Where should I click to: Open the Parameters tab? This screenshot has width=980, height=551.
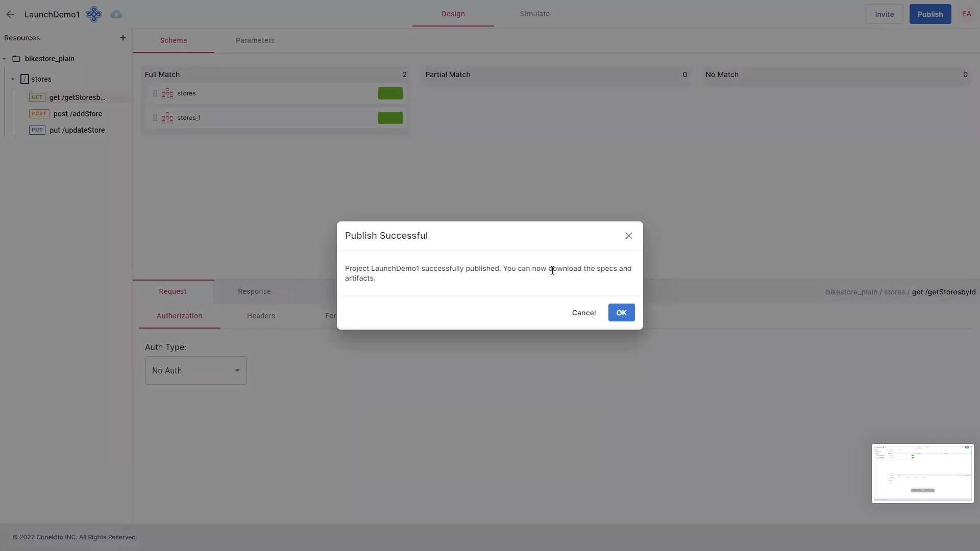click(x=255, y=40)
